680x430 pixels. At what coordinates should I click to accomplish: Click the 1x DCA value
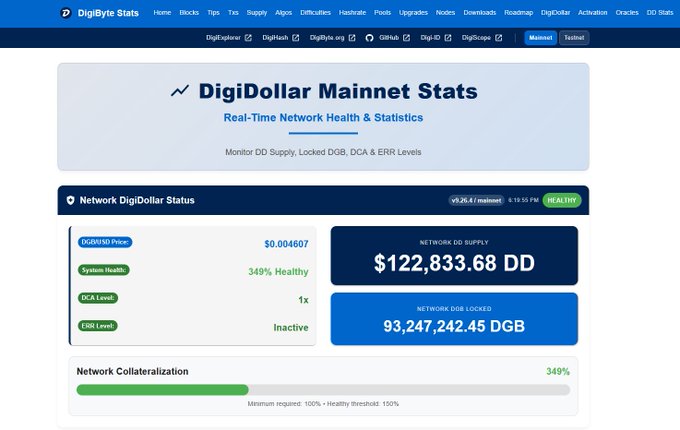(303, 300)
